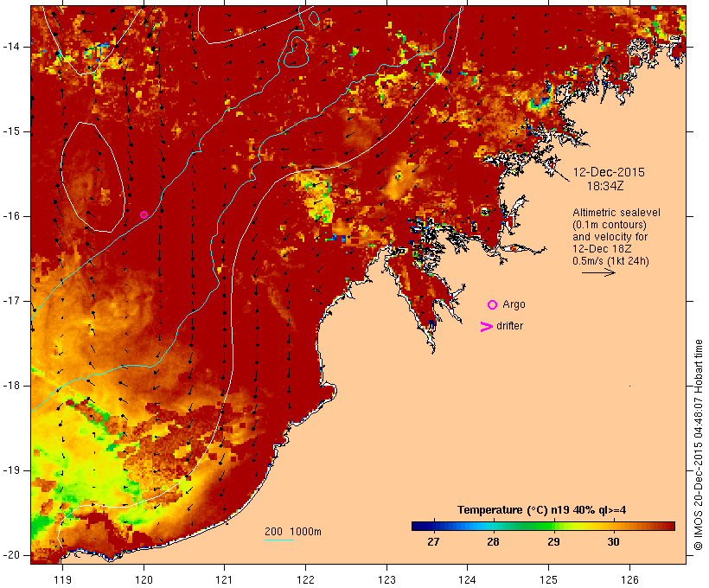Viewport: 709px width, 588px height.
Task: Click the '126' longitude axis label
Action: point(629,580)
